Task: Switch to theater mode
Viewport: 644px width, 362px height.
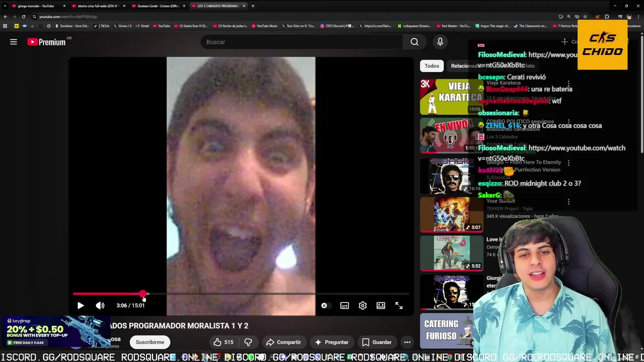Action: point(381,305)
